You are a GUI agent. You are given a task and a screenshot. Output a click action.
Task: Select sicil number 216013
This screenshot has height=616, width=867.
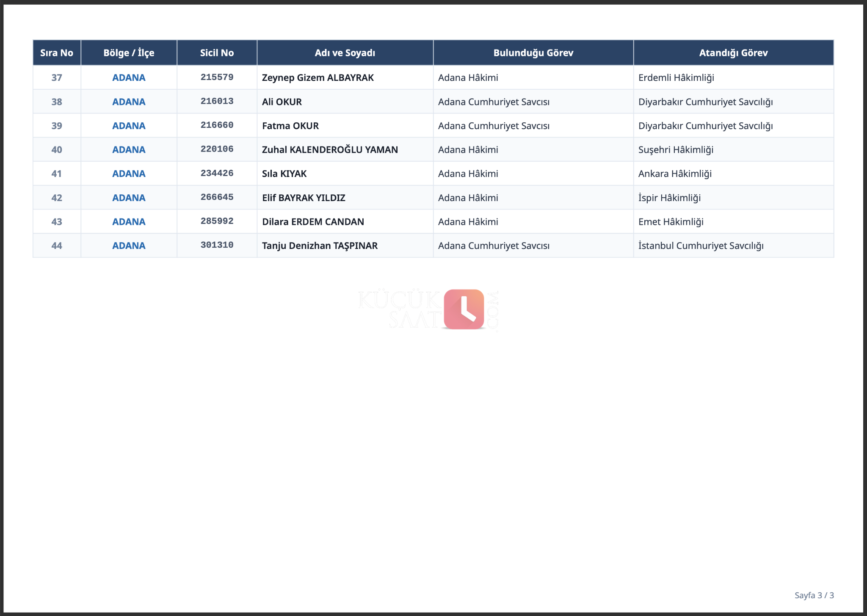[x=217, y=101]
